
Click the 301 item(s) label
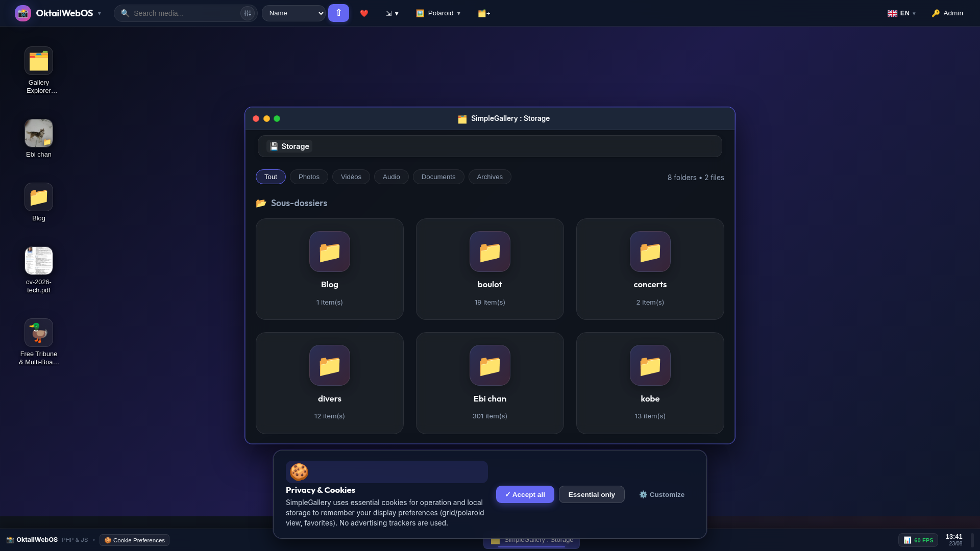click(490, 416)
